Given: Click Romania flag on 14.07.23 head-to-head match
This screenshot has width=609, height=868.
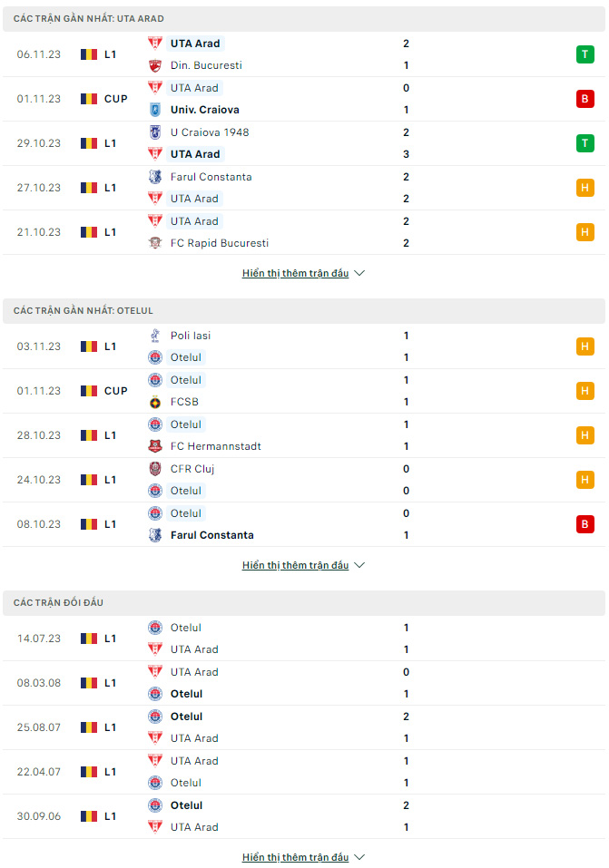Looking at the screenshot, I should click(x=89, y=639).
